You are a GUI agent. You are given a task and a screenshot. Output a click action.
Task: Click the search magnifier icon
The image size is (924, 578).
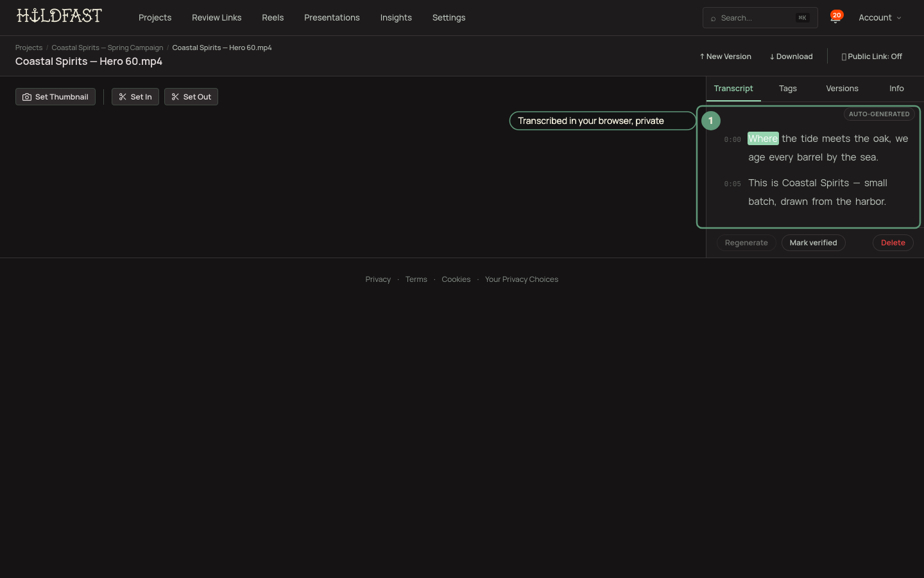tap(713, 18)
